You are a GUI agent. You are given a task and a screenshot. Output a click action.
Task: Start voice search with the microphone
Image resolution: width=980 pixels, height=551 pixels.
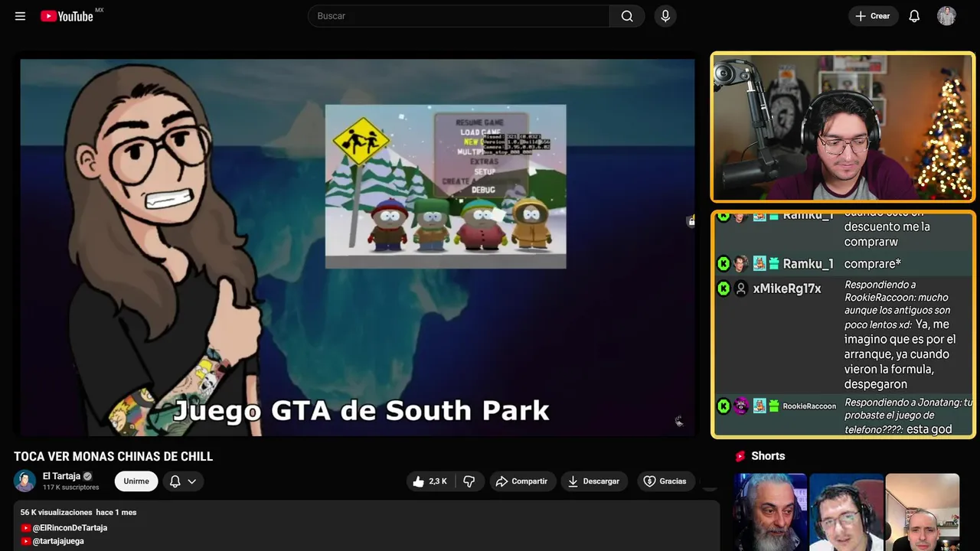tap(665, 16)
